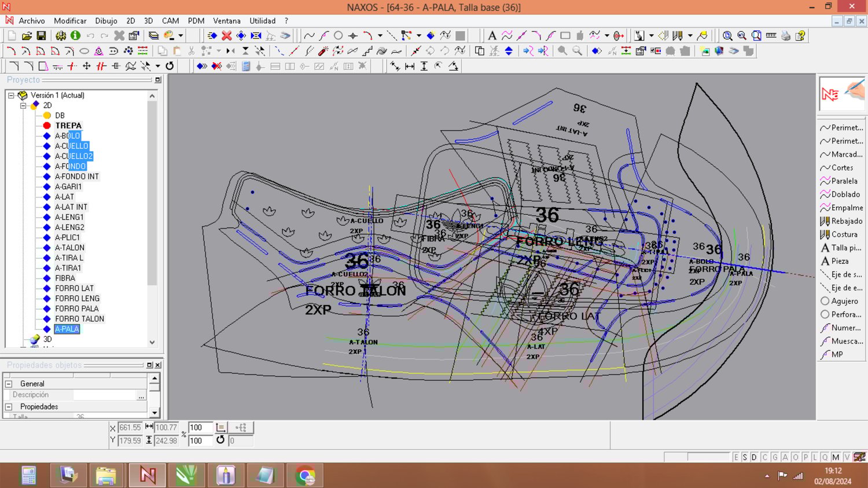
Task: Toggle the S indicator in status bar
Action: coord(745,457)
